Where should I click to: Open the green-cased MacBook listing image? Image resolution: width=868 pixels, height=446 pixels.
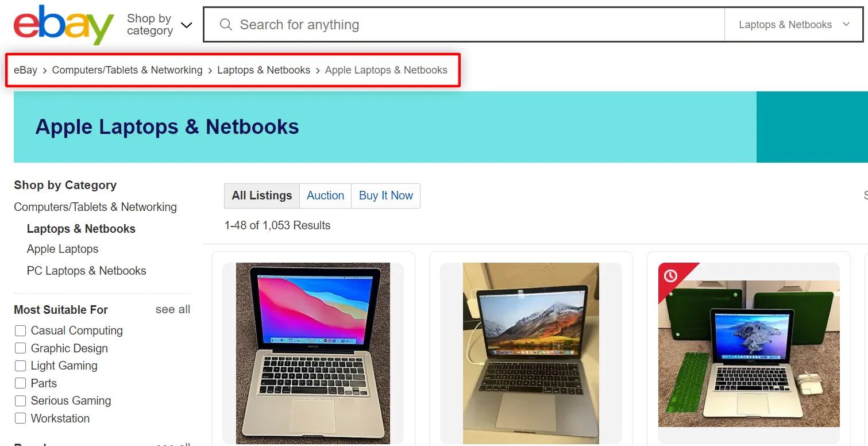tap(749, 353)
